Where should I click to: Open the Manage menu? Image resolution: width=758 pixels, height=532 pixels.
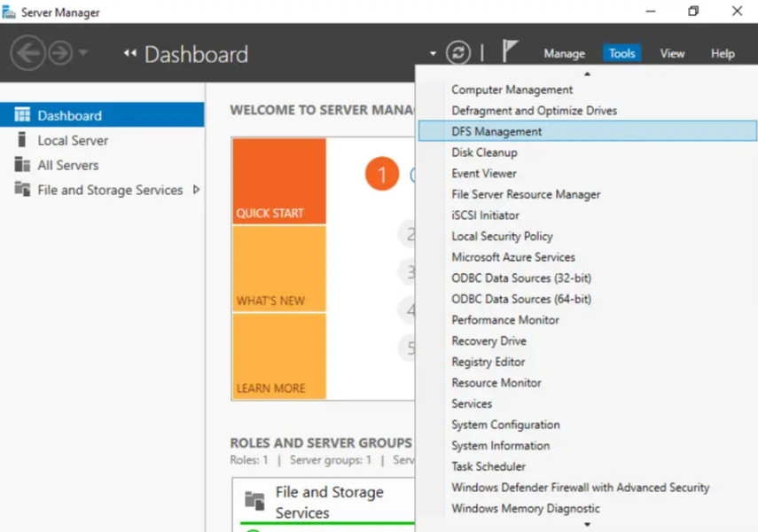coord(564,53)
